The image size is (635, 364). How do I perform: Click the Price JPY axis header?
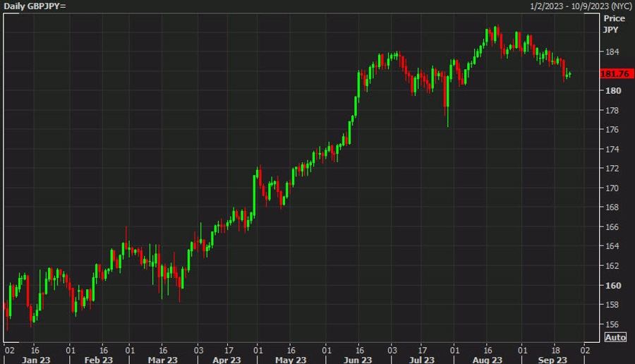[x=614, y=23]
